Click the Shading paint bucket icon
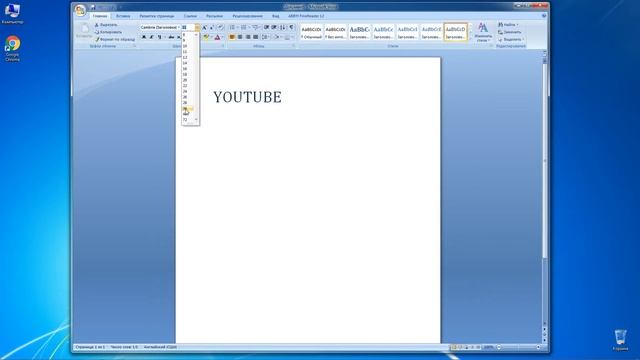This screenshot has width=640, height=360. [277, 37]
